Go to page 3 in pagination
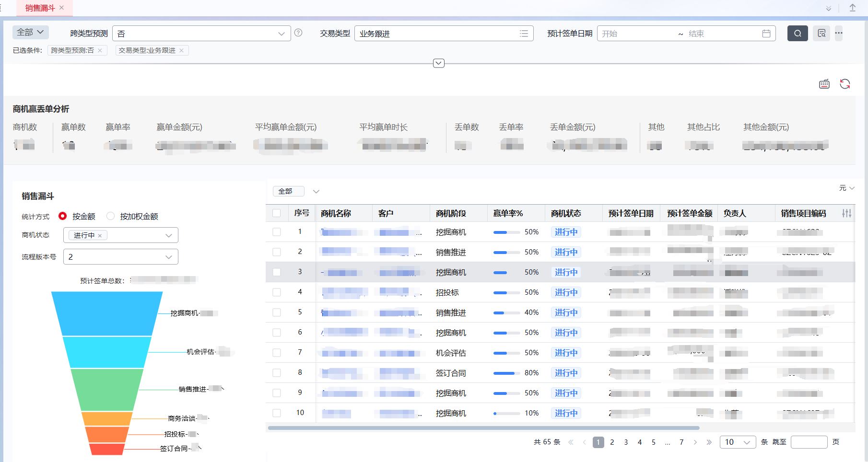Screen dimensions: 868x462 click(626, 442)
